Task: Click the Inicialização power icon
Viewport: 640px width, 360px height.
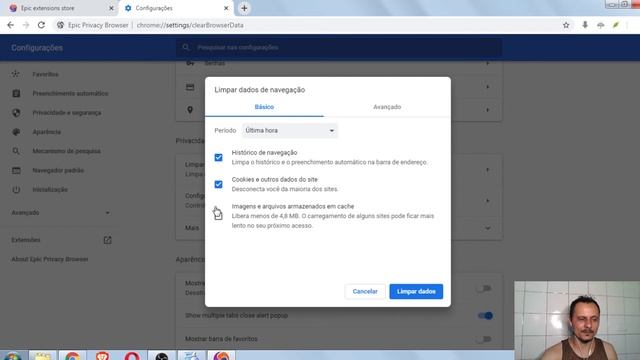Action: [x=16, y=189]
